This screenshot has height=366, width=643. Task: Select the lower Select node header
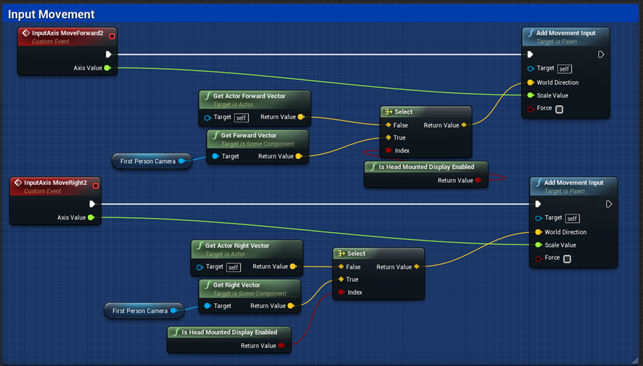coord(379,254)
